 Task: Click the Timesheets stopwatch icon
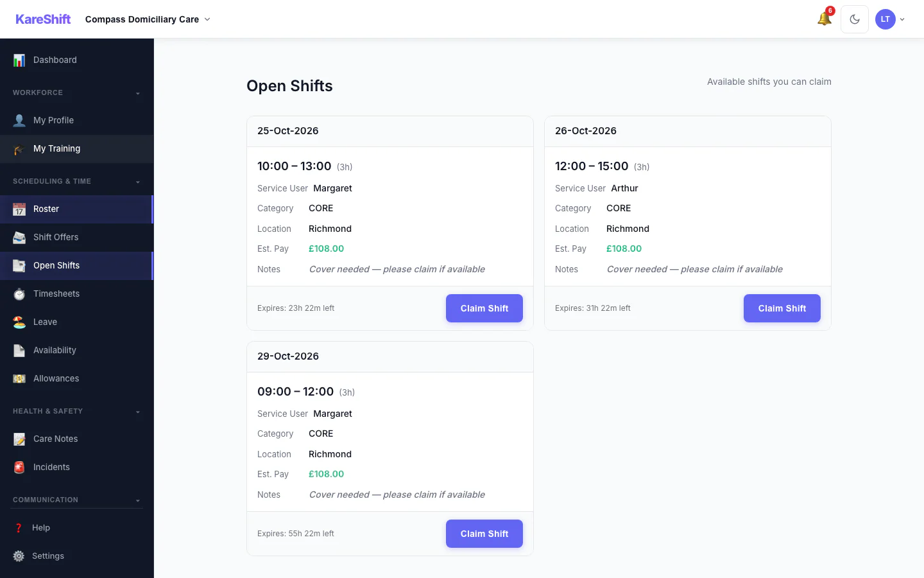(x=19, y=293)
